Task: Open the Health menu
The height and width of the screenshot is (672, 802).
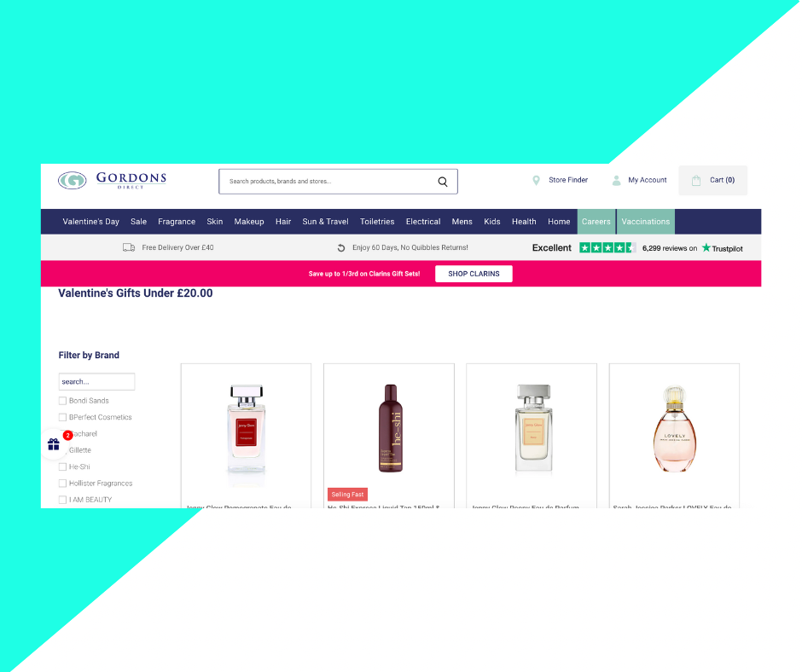Action: point(524,222)
